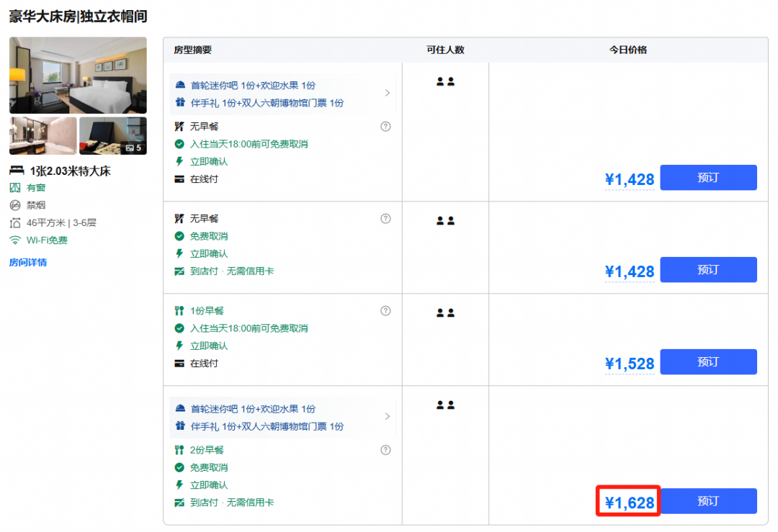
Task: Click help icon in second rate's 无早餐 row
Action: click(x=385, y=219)
